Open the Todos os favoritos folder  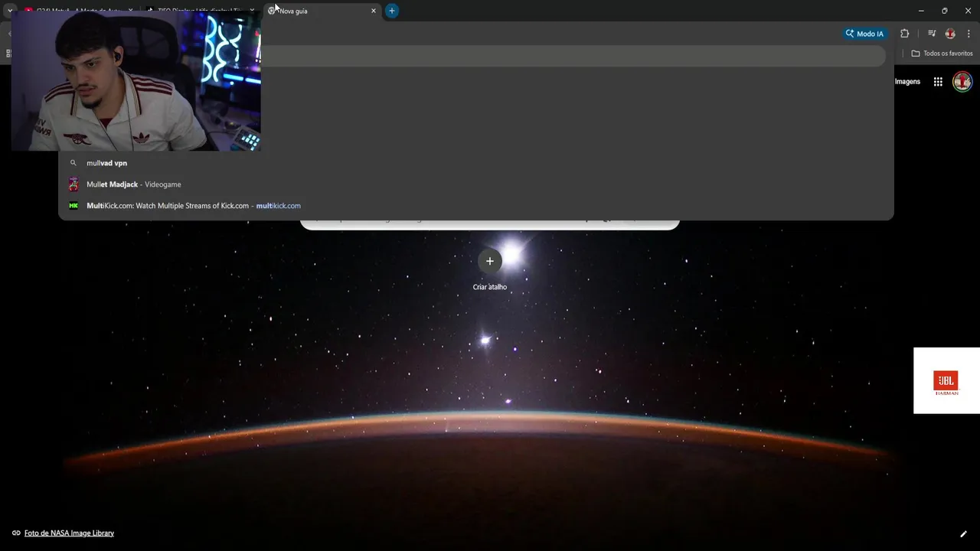[942, 54]
